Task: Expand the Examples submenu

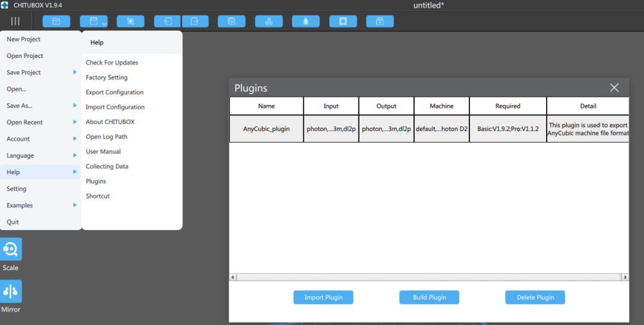Action: click(x=41, y=205)
